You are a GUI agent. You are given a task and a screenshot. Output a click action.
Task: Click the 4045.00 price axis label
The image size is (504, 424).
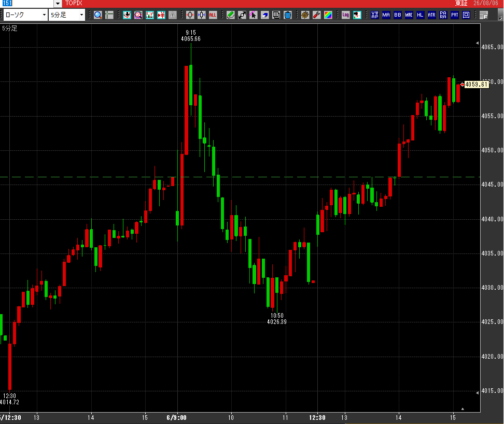(492, 185)
